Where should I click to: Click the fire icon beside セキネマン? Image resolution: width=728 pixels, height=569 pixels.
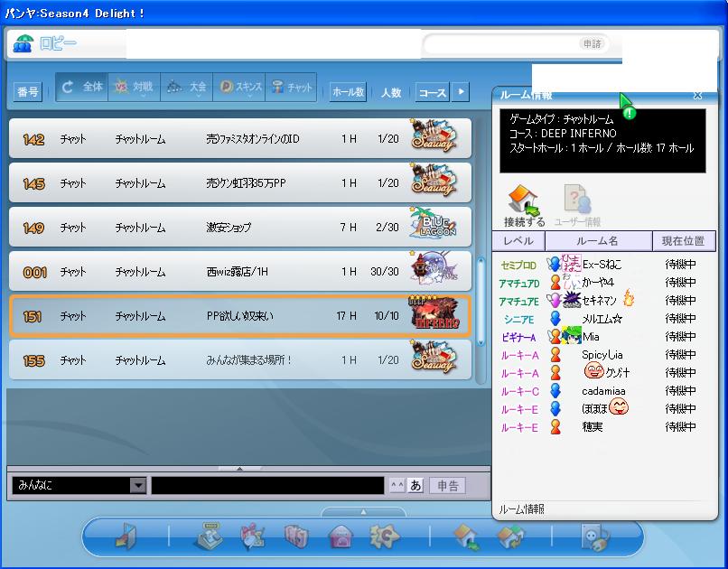pyautogui.click(x=629, y=298)
